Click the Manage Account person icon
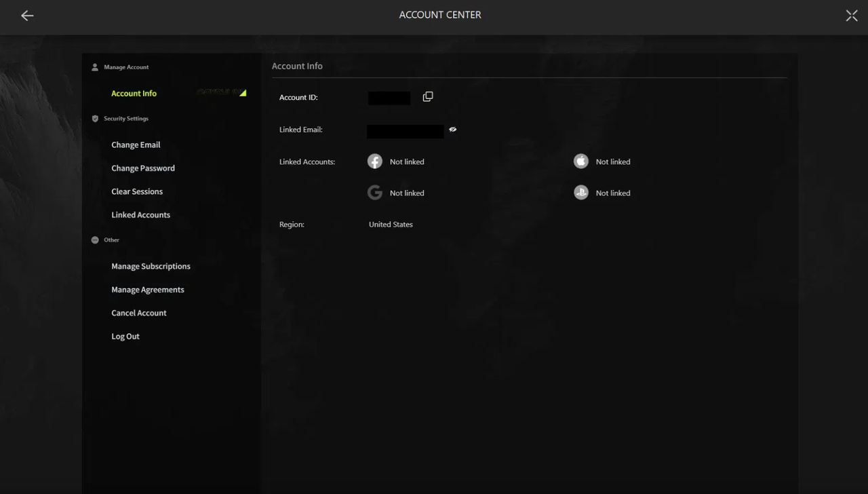The height and width of the screenshot is (494, 868). pos(94,66)
